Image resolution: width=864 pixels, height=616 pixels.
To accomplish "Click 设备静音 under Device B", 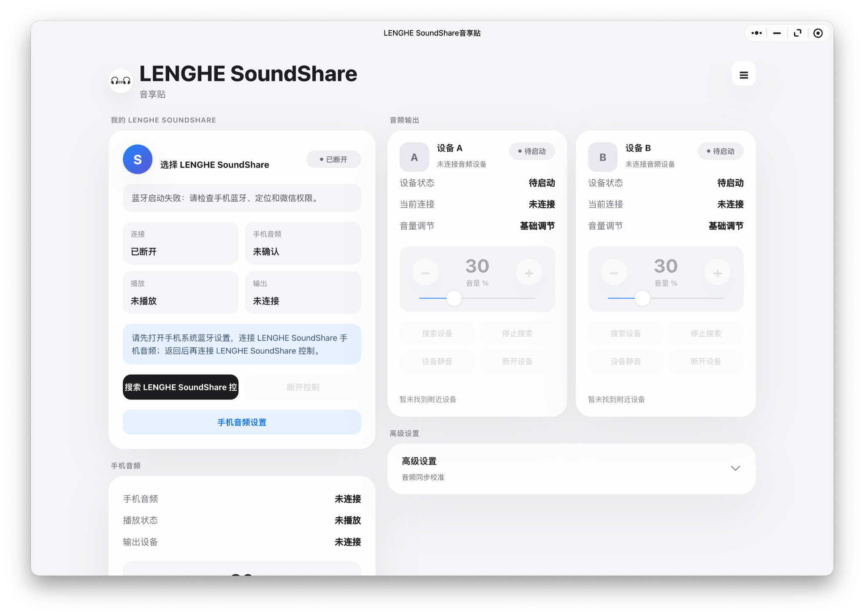I will coord(626,361).
